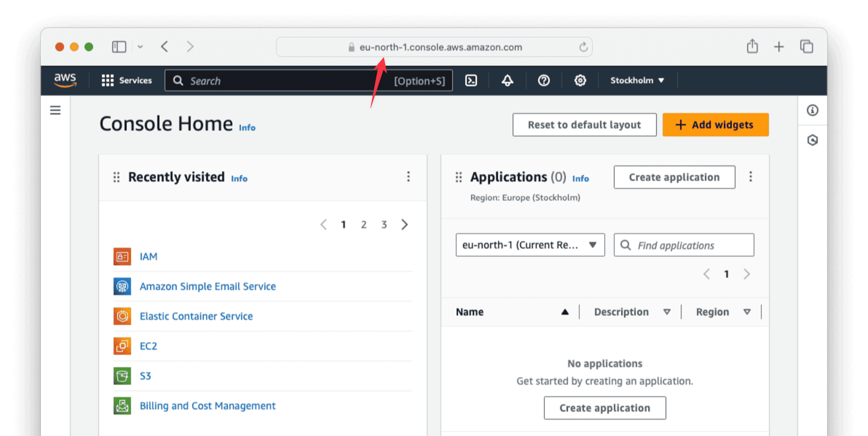This screenshot has width=868, height=436.
Task: Open Safari sidebar dropdown chevron
Action: pos(140,47)
